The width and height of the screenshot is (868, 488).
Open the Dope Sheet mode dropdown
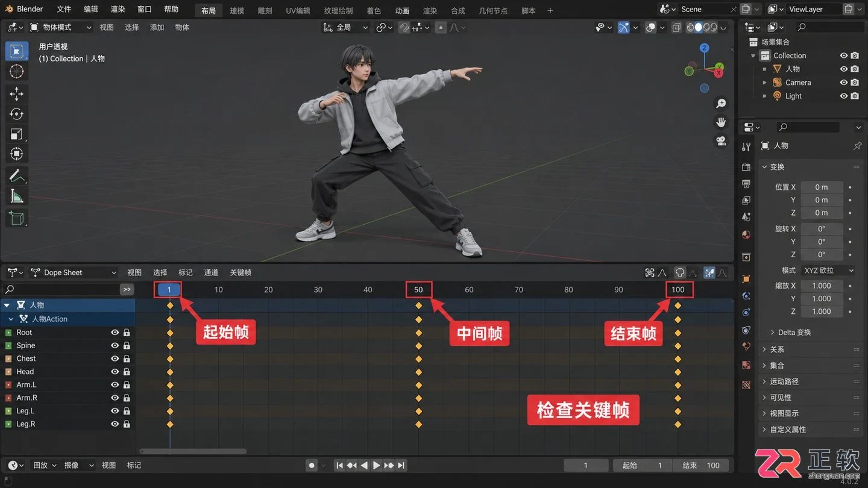[x=74, y=272]
